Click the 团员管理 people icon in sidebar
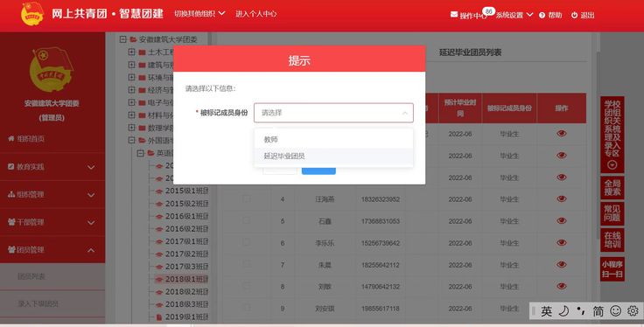Viewport: 644px width, 327px height. coord(11,249)
